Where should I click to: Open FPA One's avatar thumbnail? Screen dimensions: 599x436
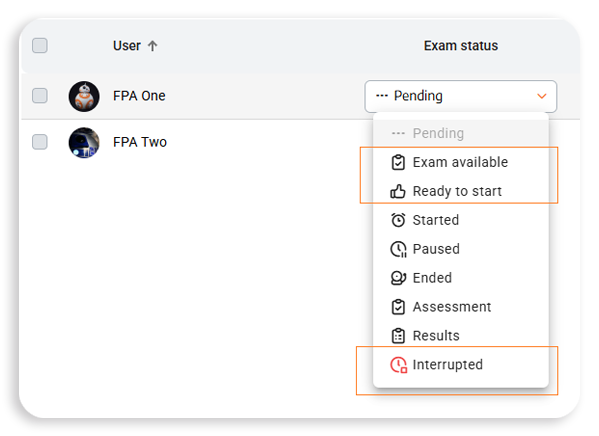84,96
